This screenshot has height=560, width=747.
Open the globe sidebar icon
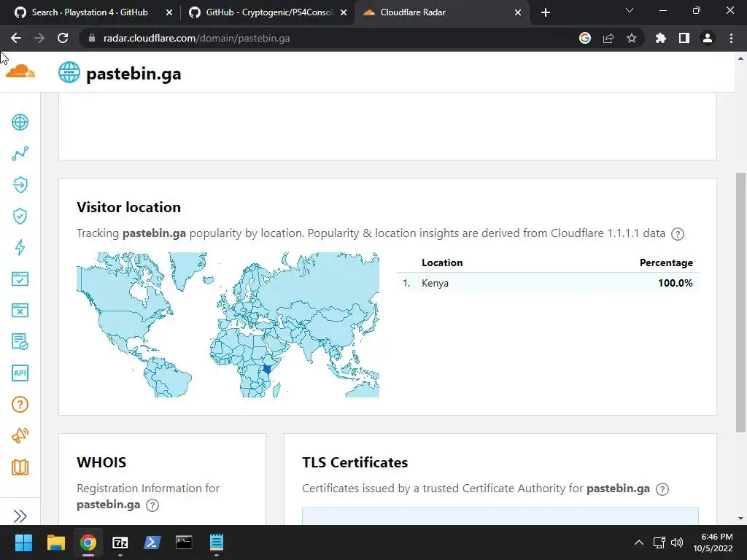20,122
